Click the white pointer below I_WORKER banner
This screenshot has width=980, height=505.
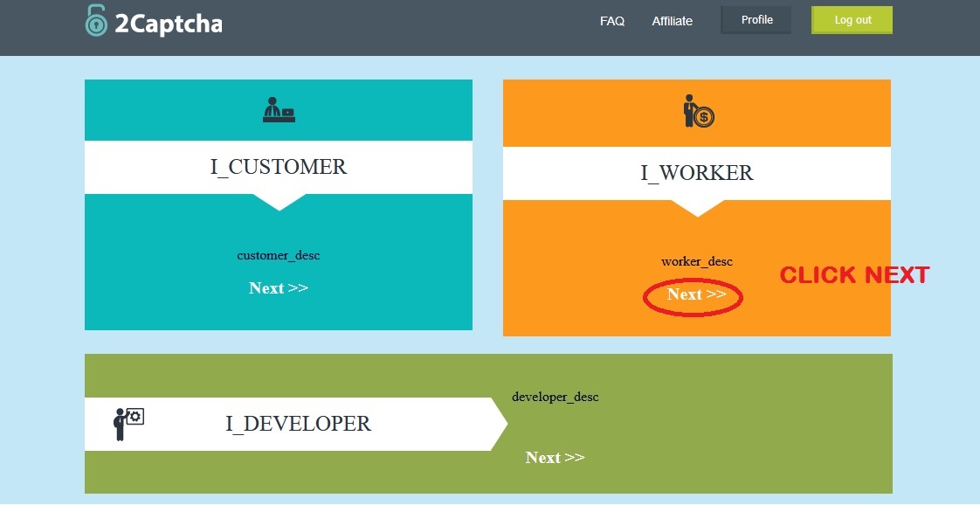coord(697,208)
